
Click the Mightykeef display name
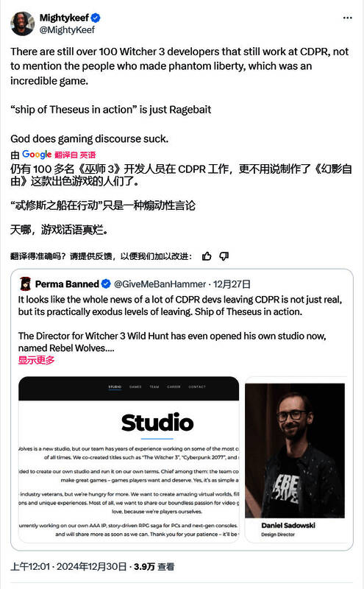point(64,18)
